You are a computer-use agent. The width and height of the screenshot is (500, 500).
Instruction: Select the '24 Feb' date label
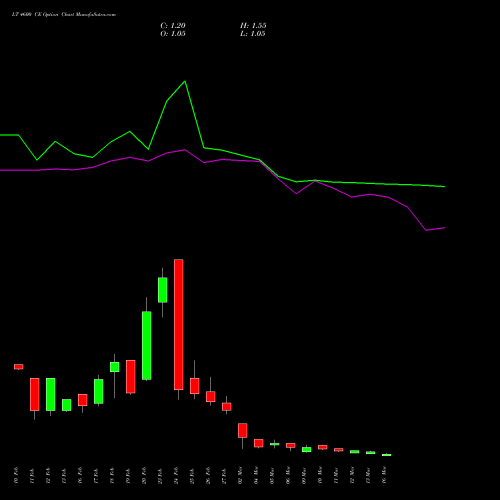[177, 475]
